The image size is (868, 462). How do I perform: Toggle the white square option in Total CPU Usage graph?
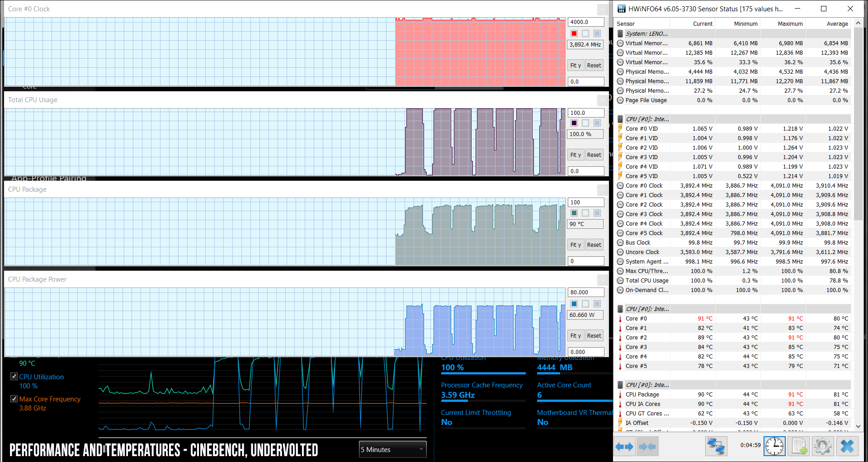tap(585, 123)
